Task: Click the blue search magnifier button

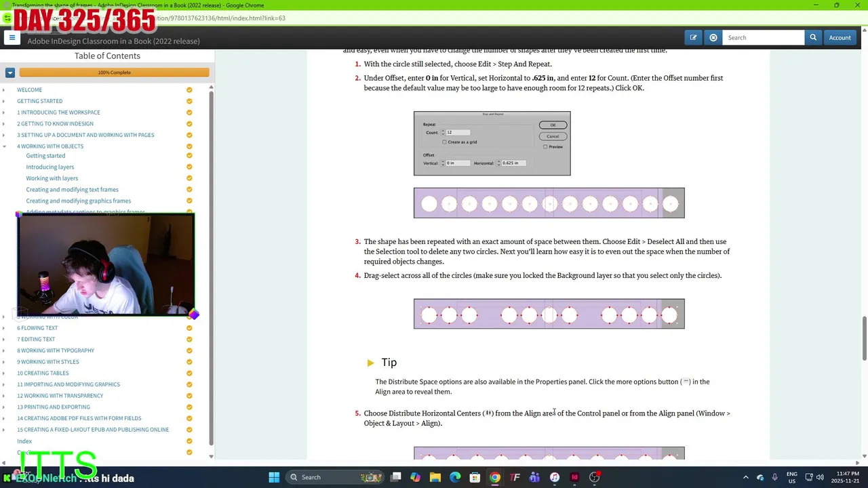Action: [813, 38]
